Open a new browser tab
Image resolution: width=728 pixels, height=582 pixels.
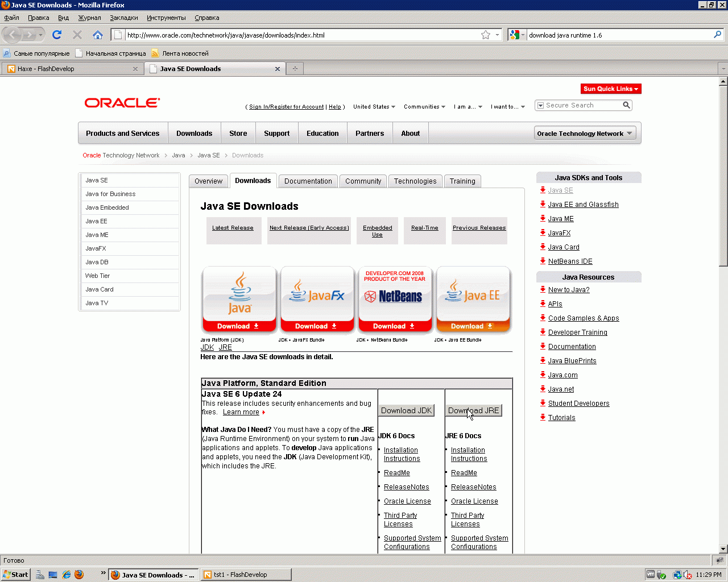point(295,69)
